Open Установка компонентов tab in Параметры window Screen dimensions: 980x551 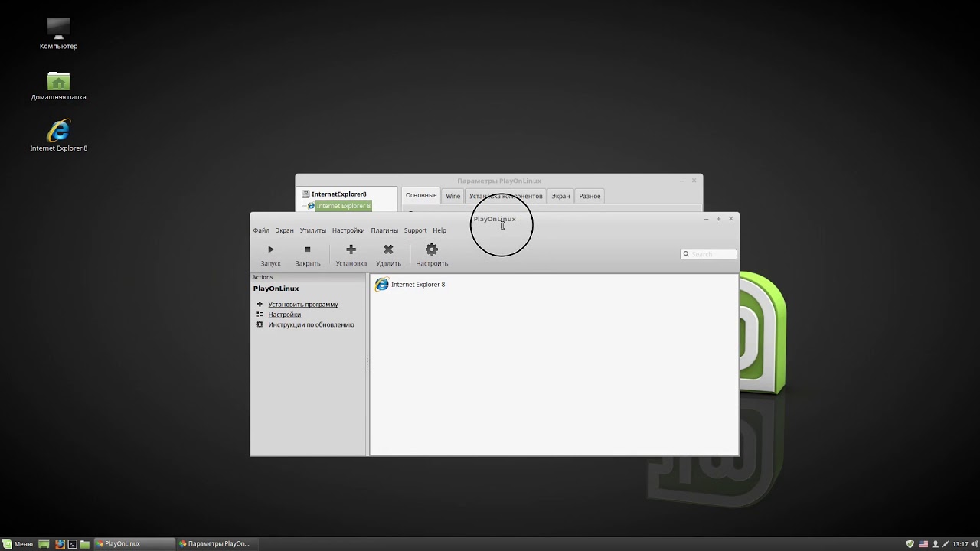coord(506,197)
